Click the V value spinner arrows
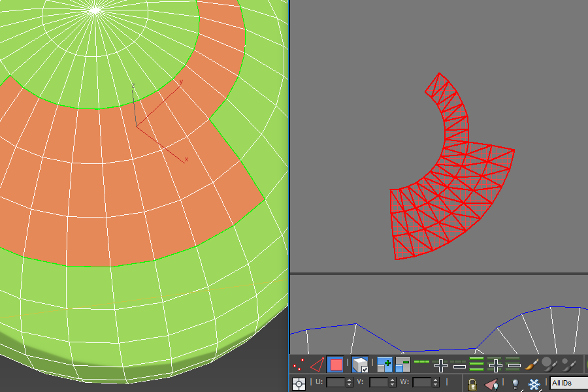This screenshot has height=392, width=588. 392,382
